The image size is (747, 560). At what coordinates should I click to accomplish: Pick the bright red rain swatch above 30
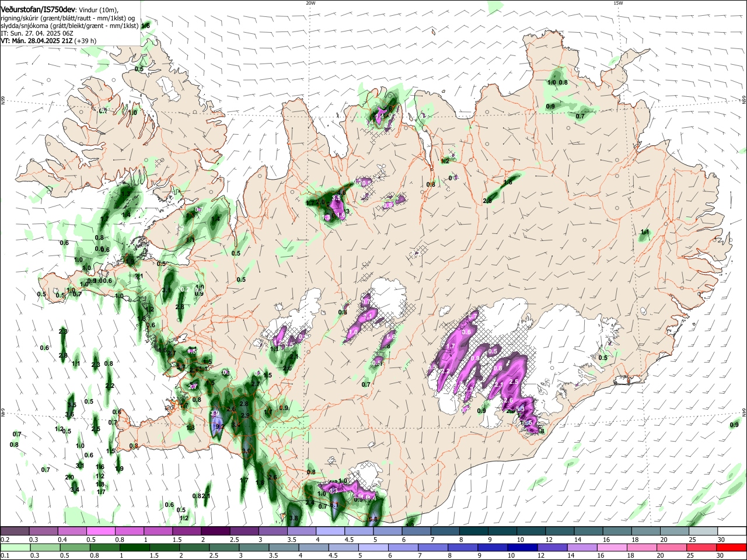(732, 547)
